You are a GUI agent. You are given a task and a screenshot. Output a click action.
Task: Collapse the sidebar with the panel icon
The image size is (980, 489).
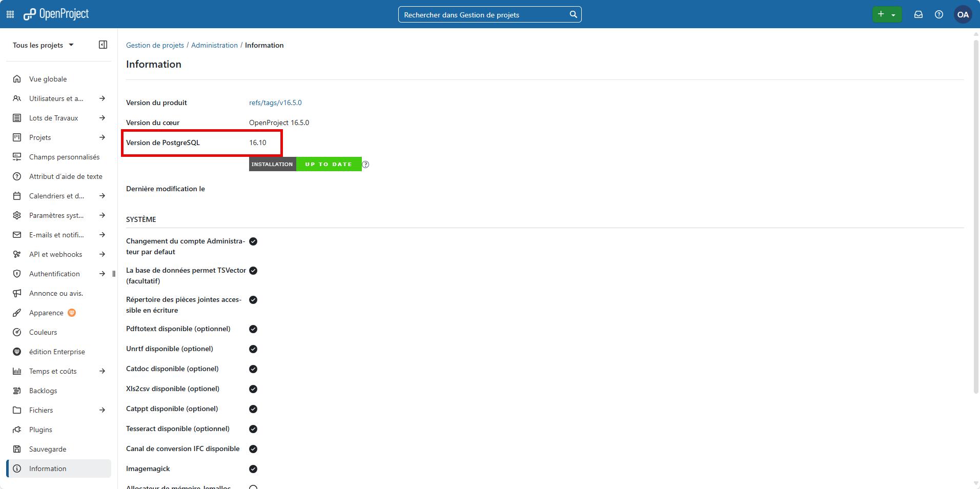[103, 45]
